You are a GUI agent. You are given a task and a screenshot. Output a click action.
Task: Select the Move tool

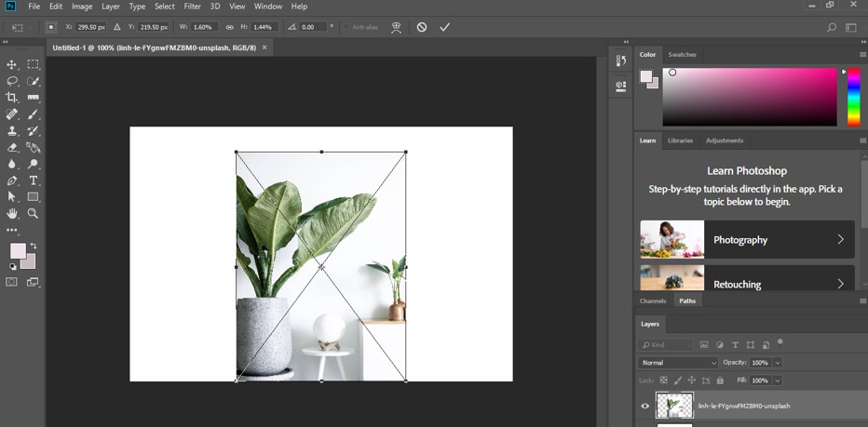11,65
